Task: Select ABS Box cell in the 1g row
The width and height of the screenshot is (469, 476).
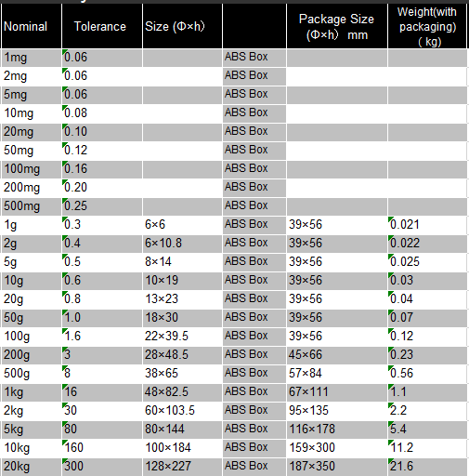Action: pos(254,225)
